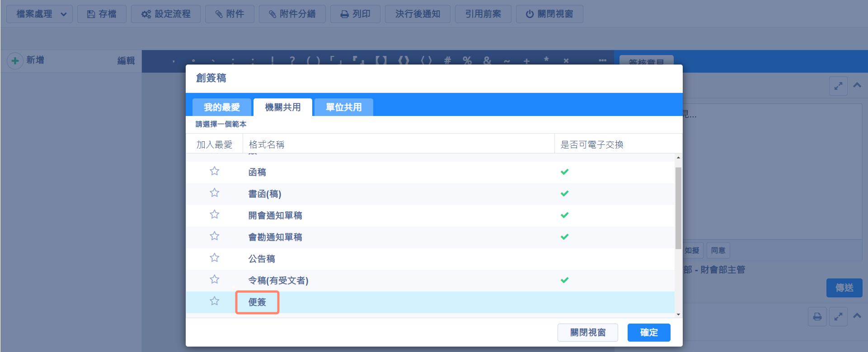Add 公告稿 to favorites with star
868x352 pixels.
click(214, 258)
